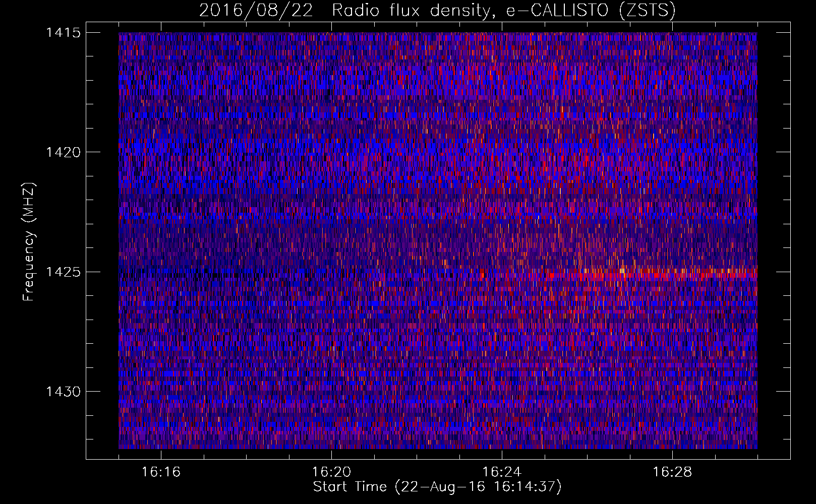Click the 16:20 time tick label
The height and width of the screenshot is (504, 816).
(x=331, y=472)
